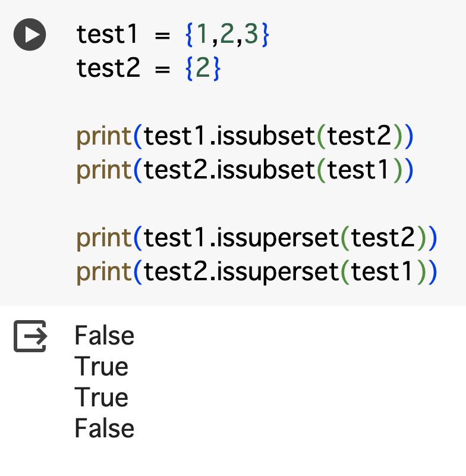This screenshot has height=476, width=466.
Task: Click on print(test2.issubset(test1)) line
Action: coord(245,170)
